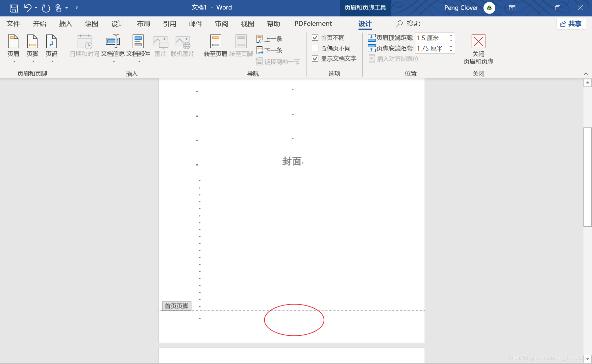Expand the 页眉 dropdown arrow
Screen dimensions: 592x364
click(x=14, y=61)
